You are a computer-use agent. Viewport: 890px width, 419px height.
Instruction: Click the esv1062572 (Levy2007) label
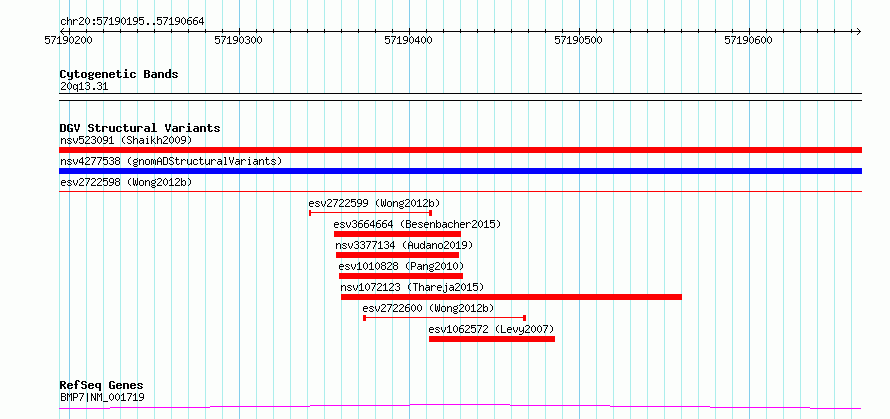[x=492, y=329]
